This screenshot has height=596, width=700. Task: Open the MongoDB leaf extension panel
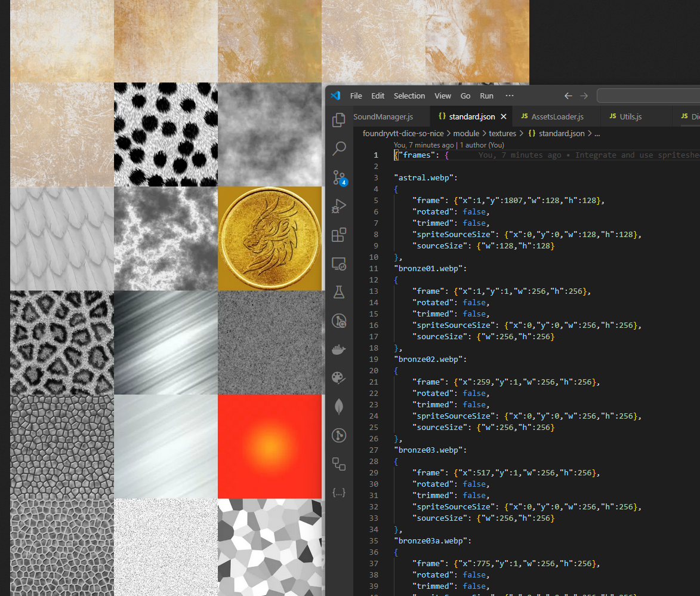coord(339,407)
